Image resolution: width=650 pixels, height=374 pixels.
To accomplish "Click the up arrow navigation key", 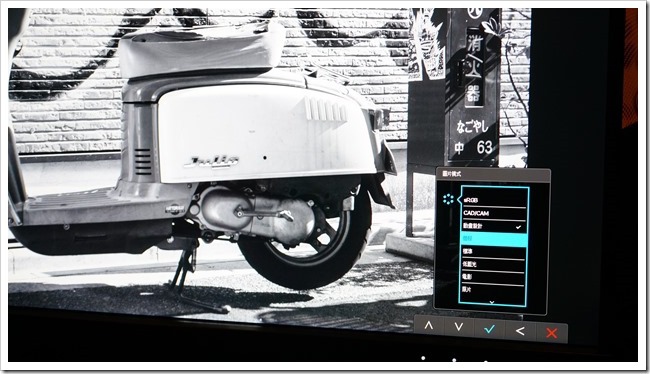I will pyautogui.click(x=429, y=326).
